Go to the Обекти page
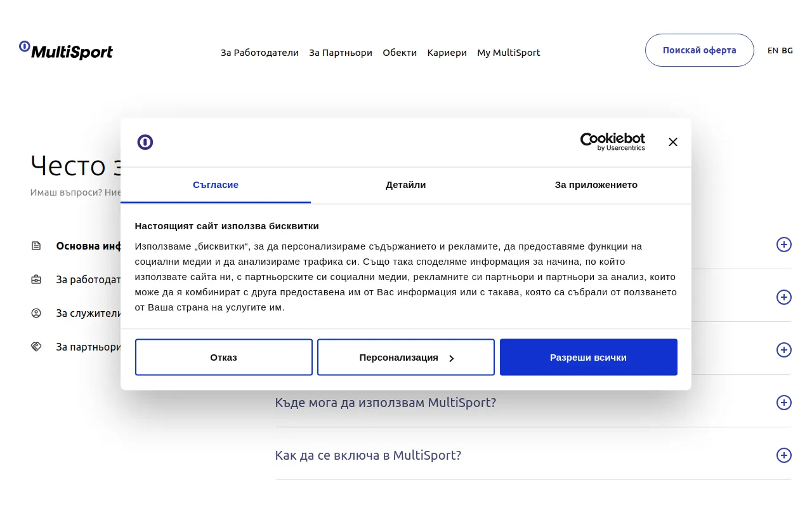812x508 pixels. pos(400,53)
